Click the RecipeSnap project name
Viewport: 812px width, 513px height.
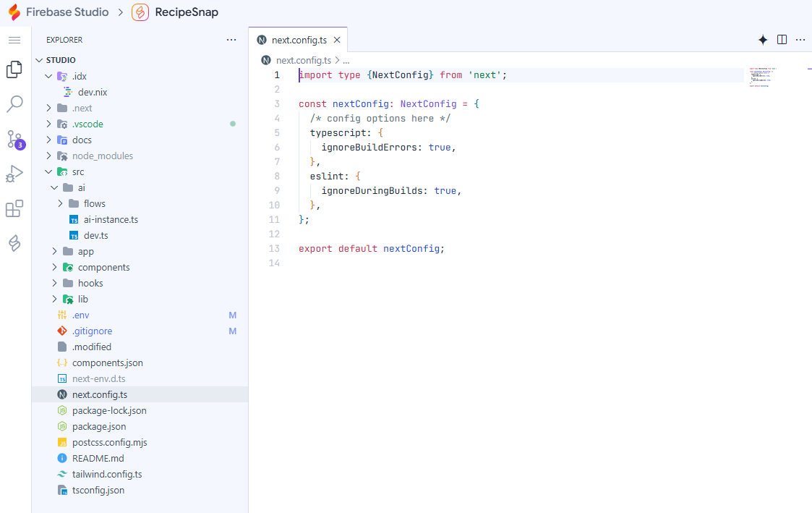186,12
